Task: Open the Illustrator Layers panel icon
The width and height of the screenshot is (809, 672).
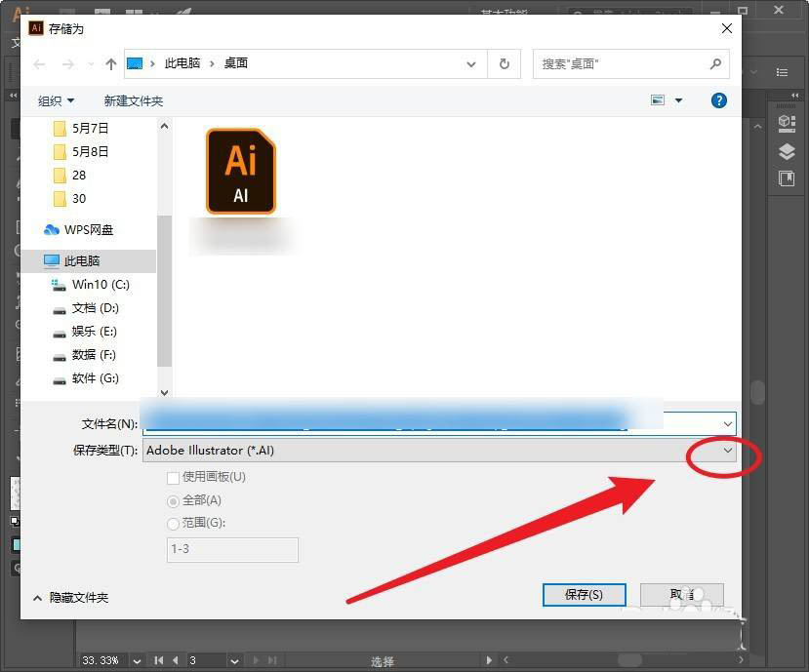Action: tap(787, 151)
